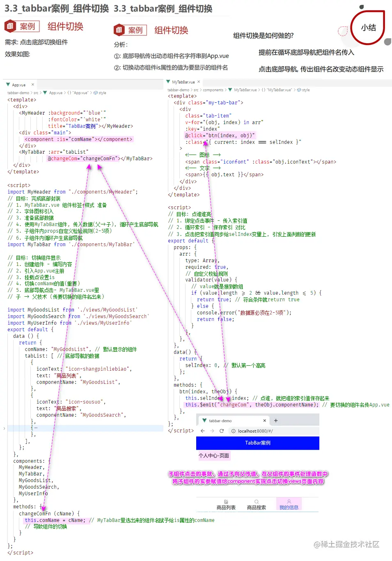Viewport: 392px width, 561px height.
Task: Click the changeComFn method name
Action: (35, 514)
